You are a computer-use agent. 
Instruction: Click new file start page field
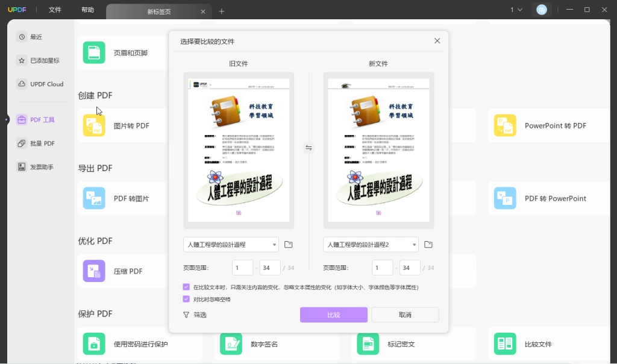[x=383, y=268]
